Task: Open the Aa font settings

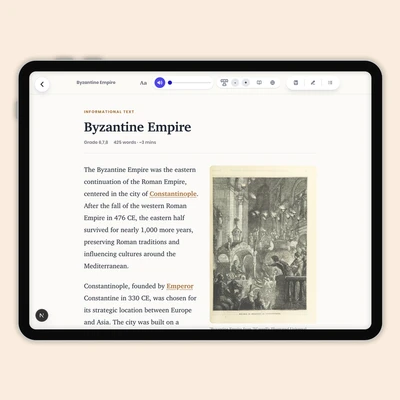Action: point(143,83)
